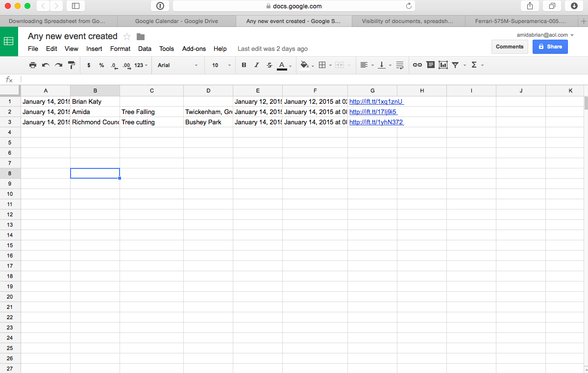588x373 pixels.
Task: Click the Merge cells icon
Action: coord(340,65)
